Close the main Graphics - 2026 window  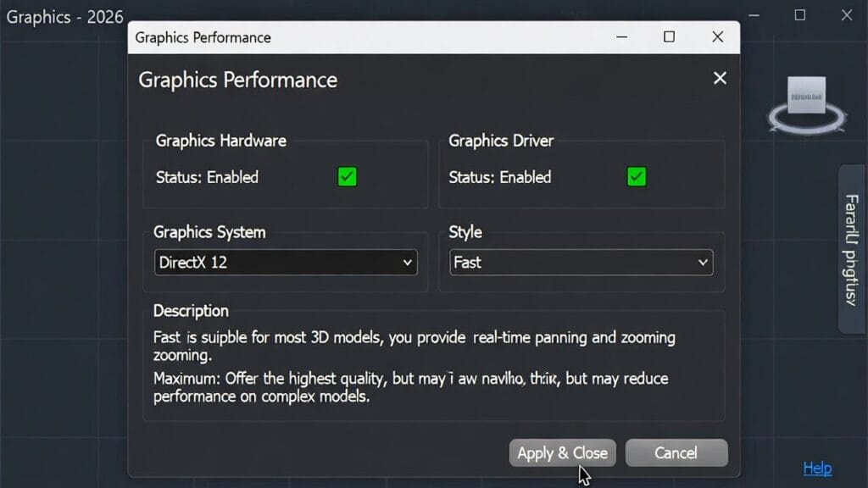[845, 14]
